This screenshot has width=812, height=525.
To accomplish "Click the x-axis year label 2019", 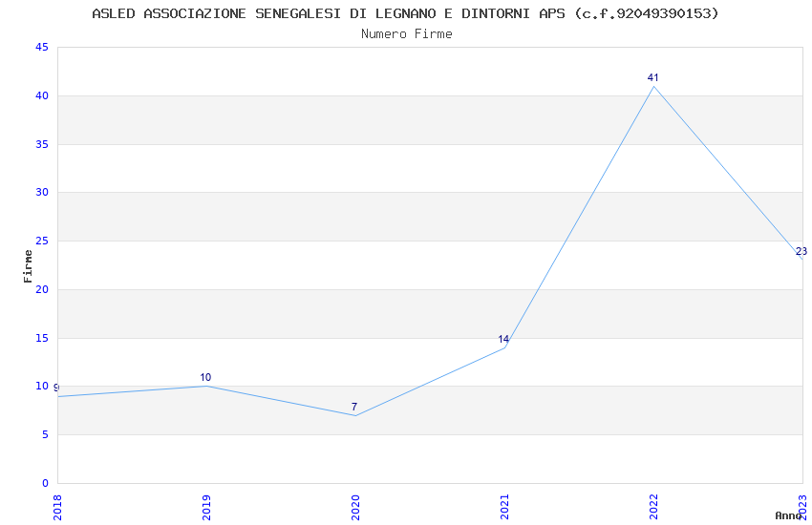I will tap(206, 507).
